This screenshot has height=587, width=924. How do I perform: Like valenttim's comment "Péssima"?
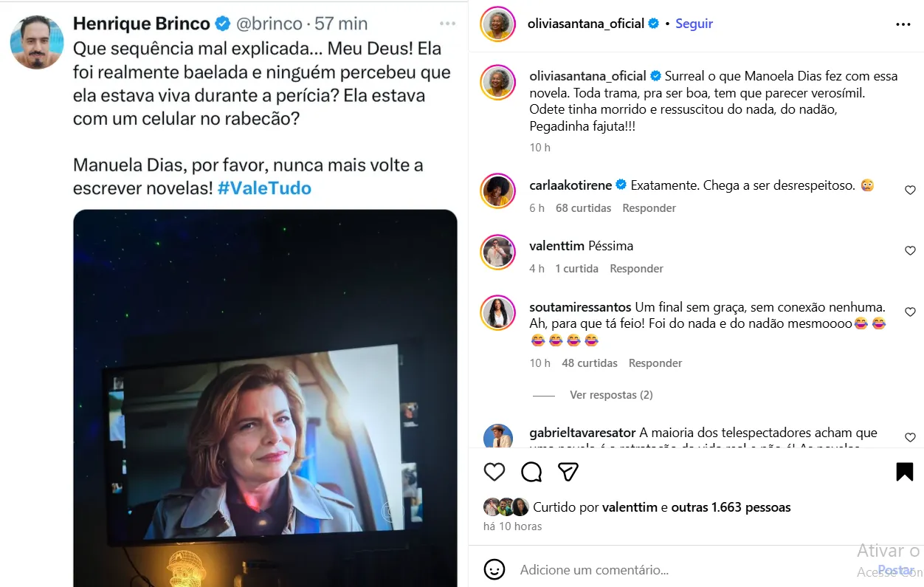910,251
